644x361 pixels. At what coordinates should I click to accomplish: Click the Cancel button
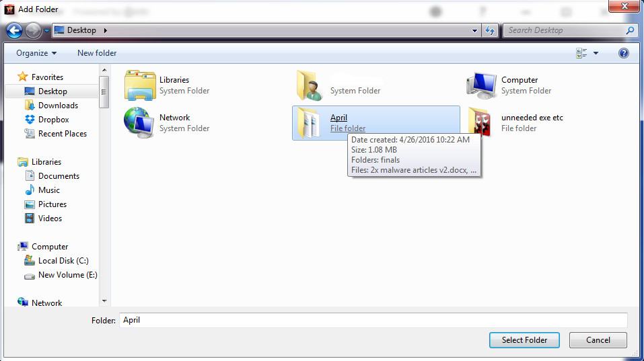[x=598, y=340]
